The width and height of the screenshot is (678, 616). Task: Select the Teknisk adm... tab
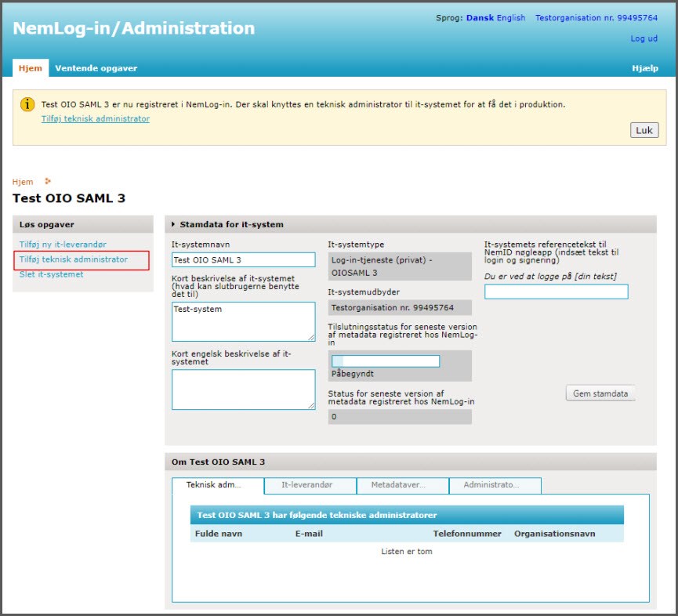point(218,485)
